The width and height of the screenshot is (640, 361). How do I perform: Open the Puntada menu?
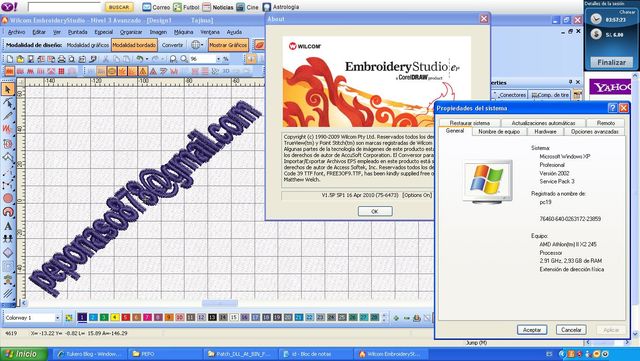[x=78, y=32]
